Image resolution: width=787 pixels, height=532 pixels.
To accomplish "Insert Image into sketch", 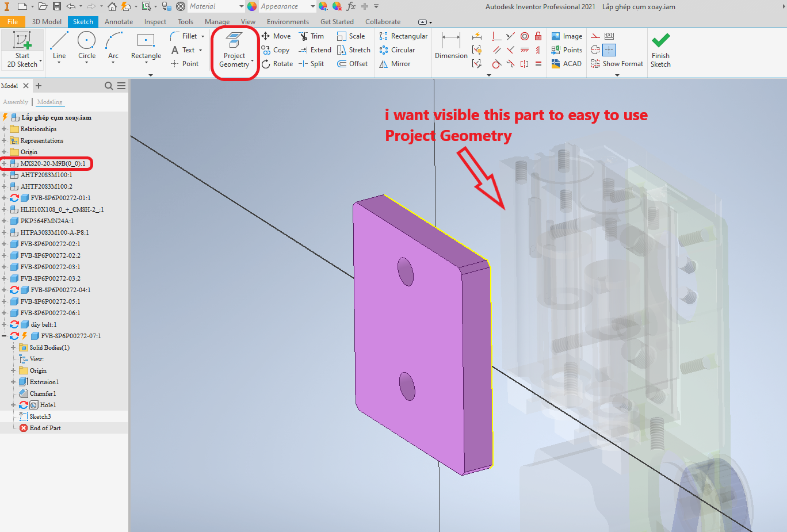I will coord(567,36).
